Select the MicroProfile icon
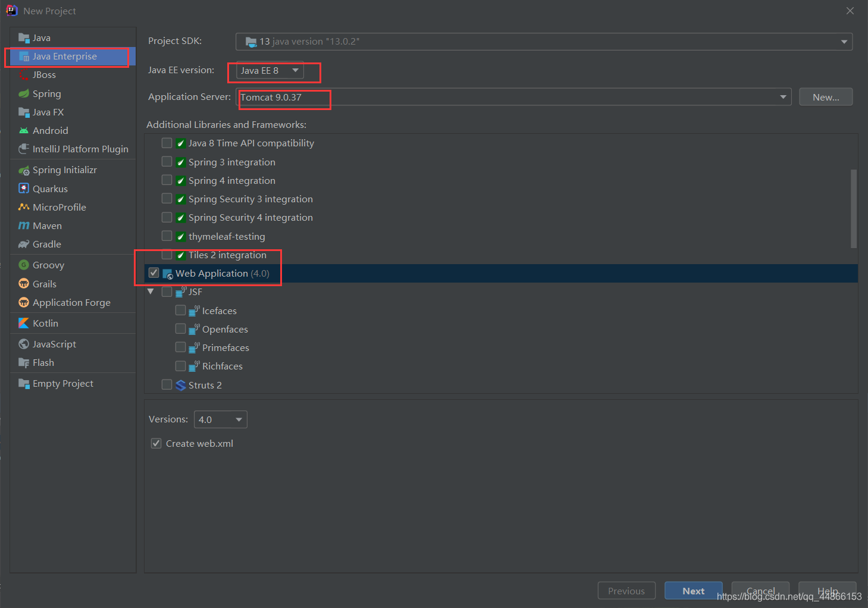 coord(24,207)
